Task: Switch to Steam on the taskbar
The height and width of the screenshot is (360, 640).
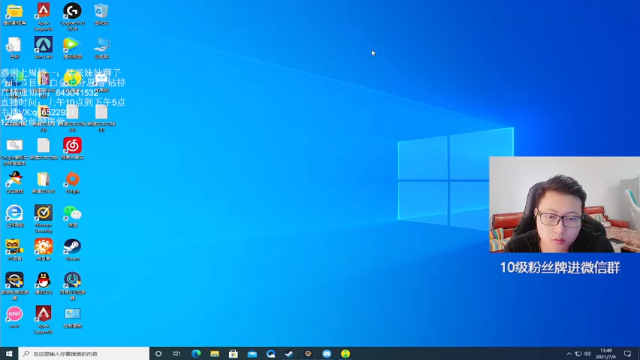Action: (x=289, y=353)
